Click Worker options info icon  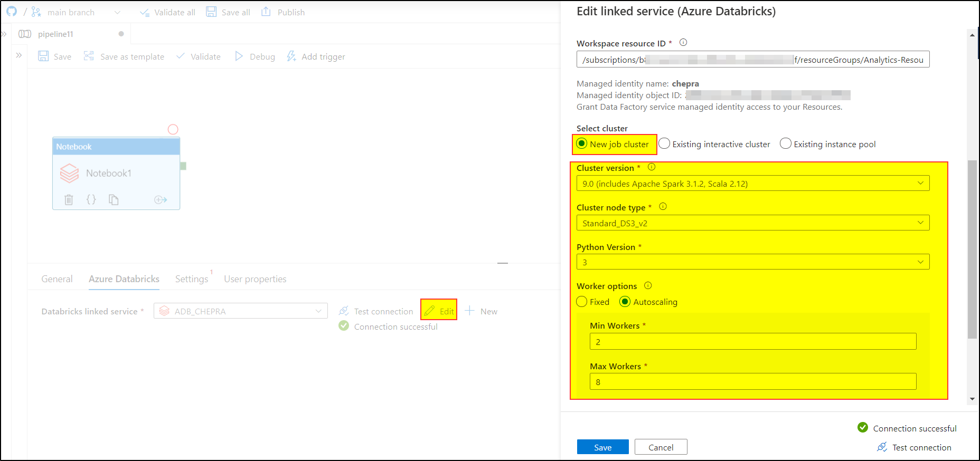648,285
